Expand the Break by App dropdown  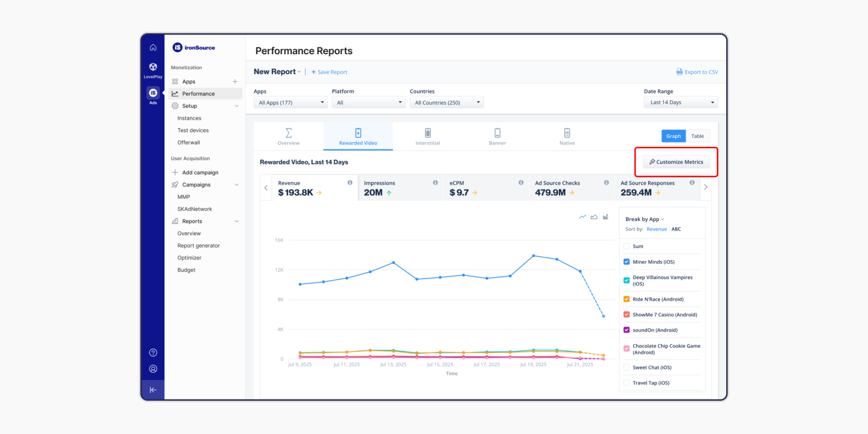[x=644, y=218]
